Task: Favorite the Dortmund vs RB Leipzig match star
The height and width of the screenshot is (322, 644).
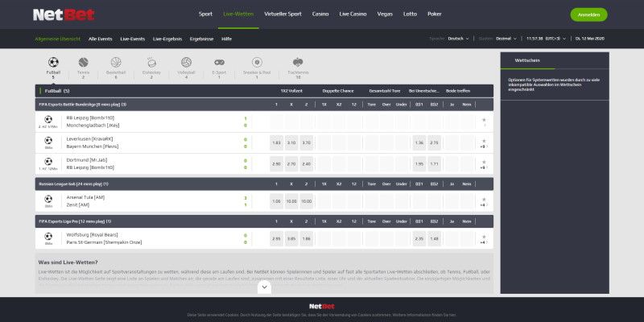Action: coord(484,162)
